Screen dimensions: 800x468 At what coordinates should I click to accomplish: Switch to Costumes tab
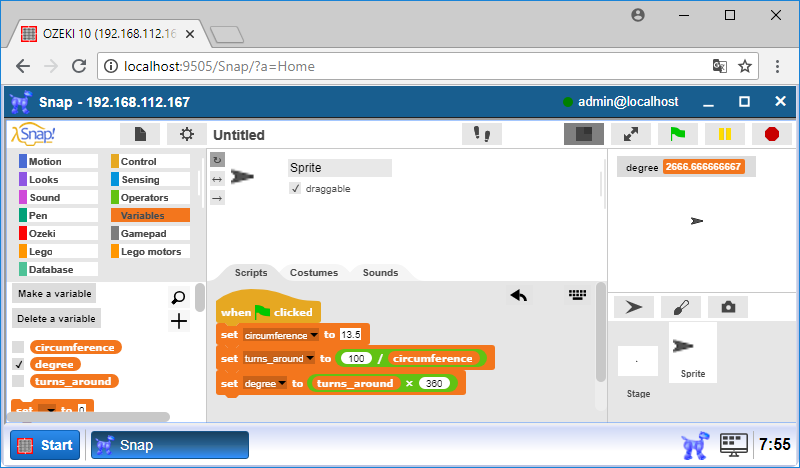[314, 273]
